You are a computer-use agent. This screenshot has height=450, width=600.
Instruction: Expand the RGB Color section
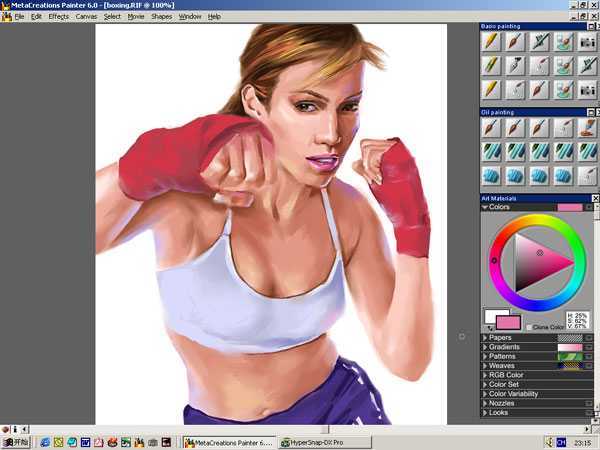pos(485,375)
